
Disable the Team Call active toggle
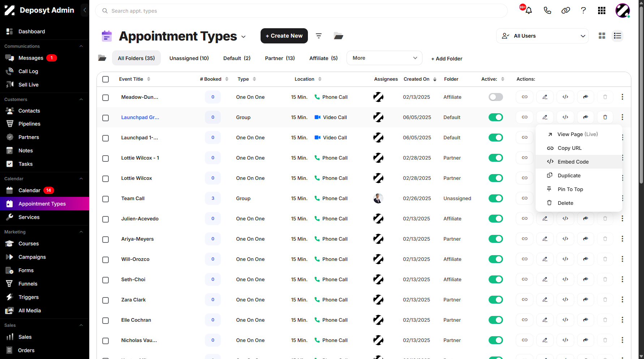[495, 198]
